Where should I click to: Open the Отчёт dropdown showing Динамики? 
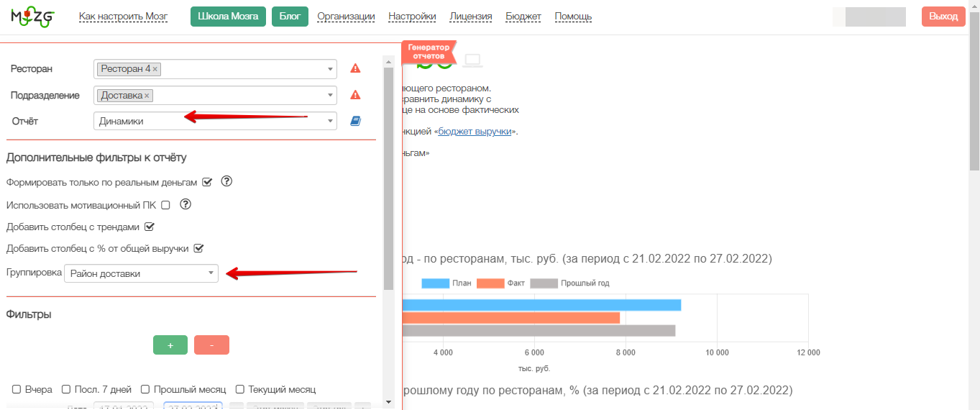click(x=215, y=121)
